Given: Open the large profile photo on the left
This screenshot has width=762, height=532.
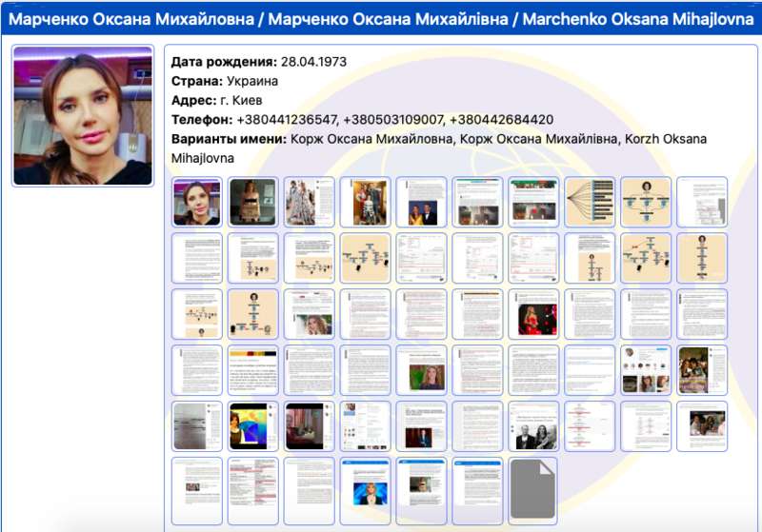Looking at the screenshot, I should (83, 115).
